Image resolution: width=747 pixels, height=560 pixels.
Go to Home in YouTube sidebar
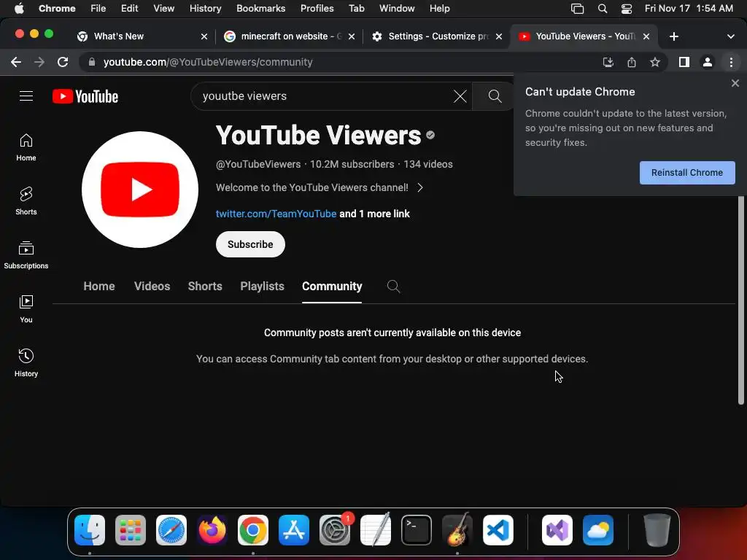pyautogui.click(x=26, y=147)
